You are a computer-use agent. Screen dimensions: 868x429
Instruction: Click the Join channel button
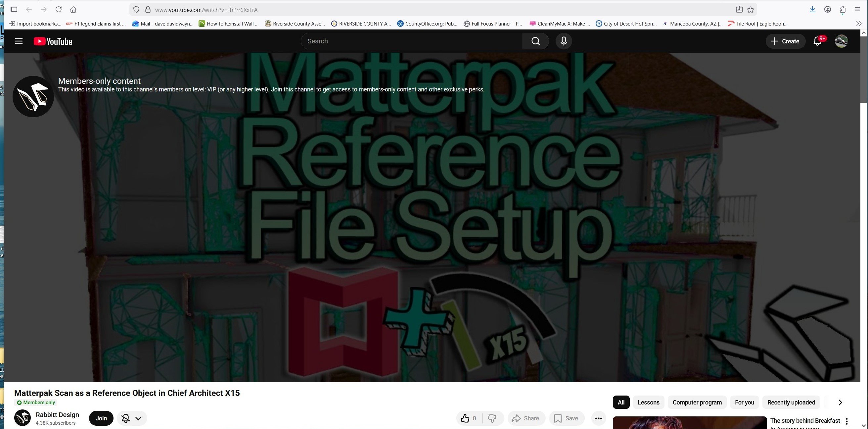click(101, 418)
